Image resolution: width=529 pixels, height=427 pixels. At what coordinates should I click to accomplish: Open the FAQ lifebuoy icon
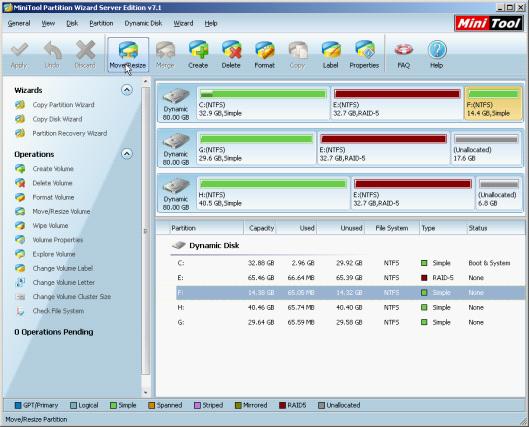[x=403, y=55]
